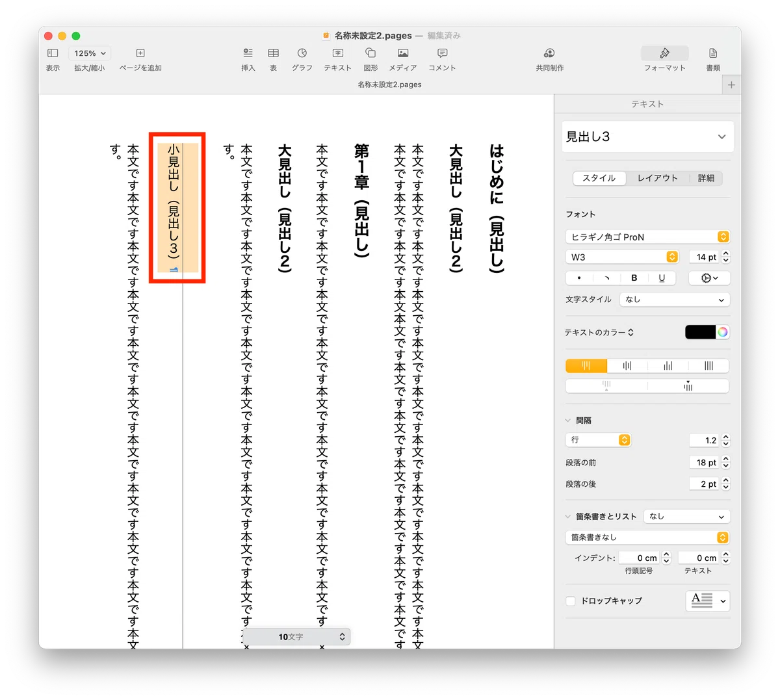Open the 文字スタイル なし dropdown
780x700 pixels.
point(675,300)
